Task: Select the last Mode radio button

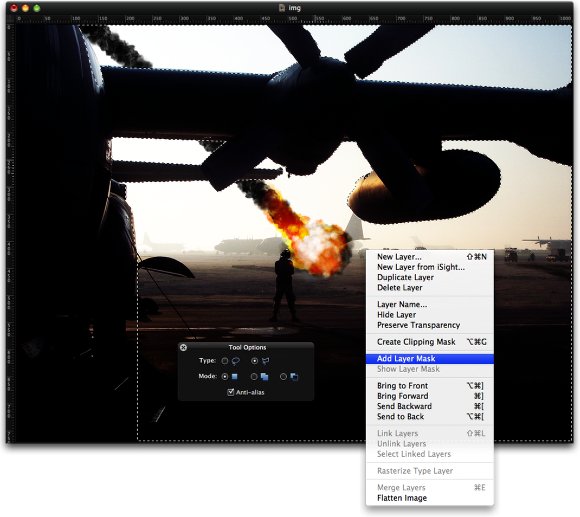Action: [x=283, y=376]
